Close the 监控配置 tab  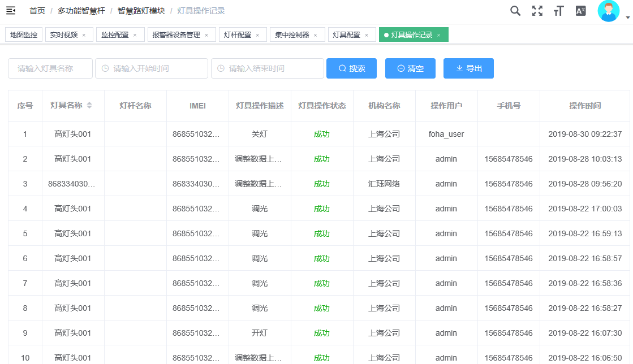(135, 35)
